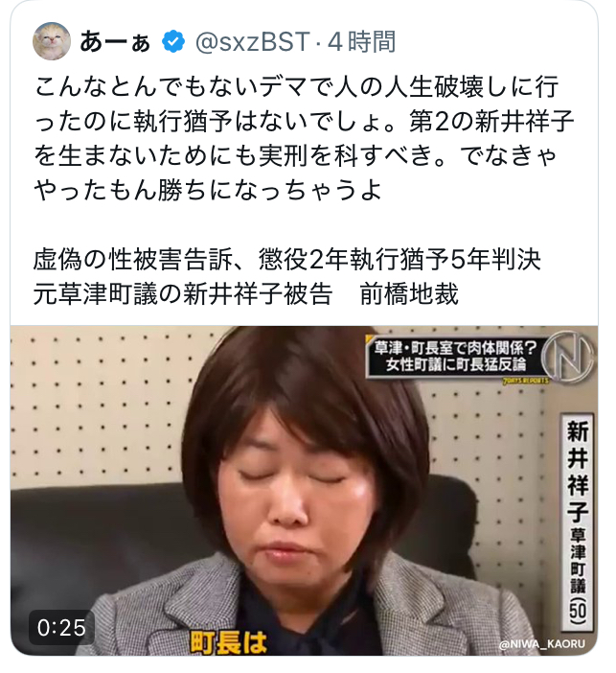Click the phrase 第2の新井祥子 in tweet
This screenshot has height=673, width=616.
point(491,121)
